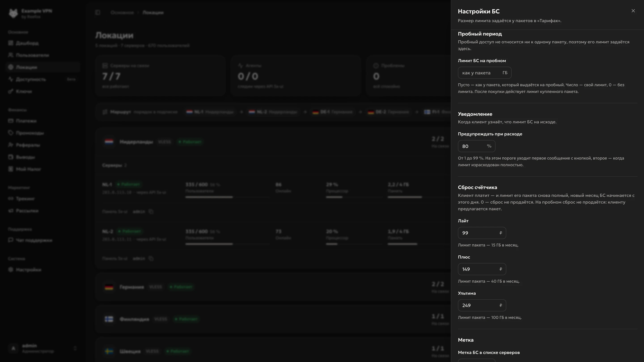Close the Настройки БС panel
The height and width of the screenshot is (362, 644).
(x=633, y=11)
